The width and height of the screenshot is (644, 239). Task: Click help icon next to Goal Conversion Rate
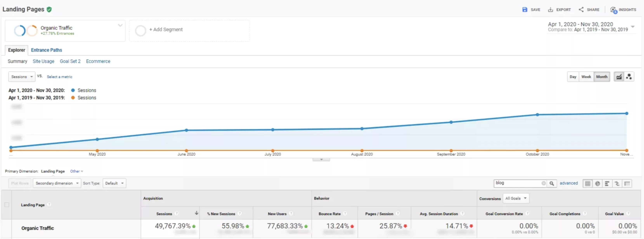(527, 214)
